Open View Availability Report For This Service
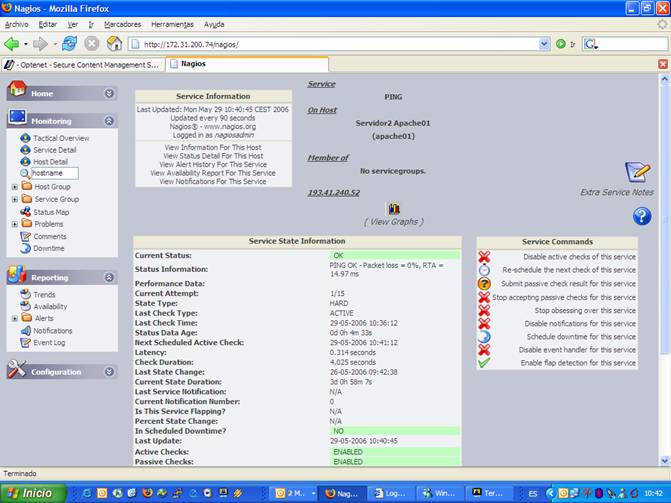Image resolution: width=671 pixels, height=503 pixels. (213, 173)
